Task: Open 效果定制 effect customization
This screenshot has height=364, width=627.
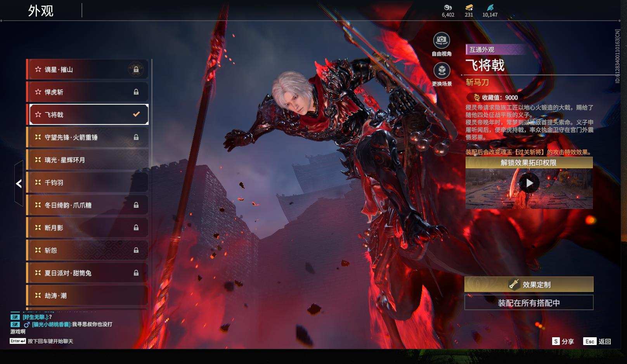Action: [x=529, y=284]
